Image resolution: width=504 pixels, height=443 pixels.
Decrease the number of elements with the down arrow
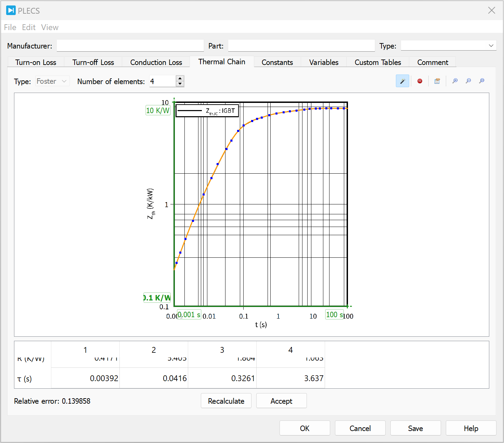180,84
